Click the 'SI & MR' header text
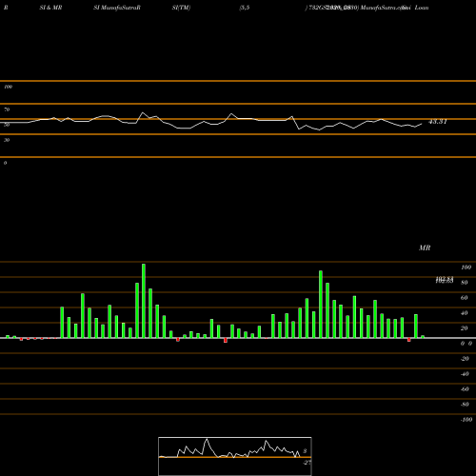 (50, 8)
